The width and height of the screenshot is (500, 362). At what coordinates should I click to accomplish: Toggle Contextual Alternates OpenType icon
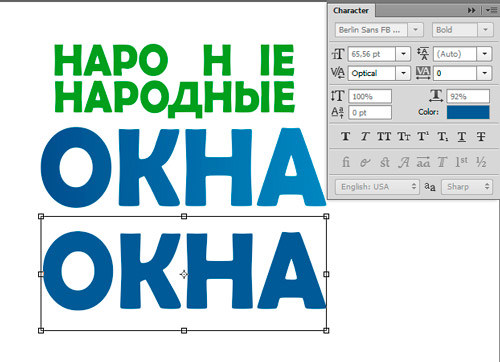(x=365, y=162)
